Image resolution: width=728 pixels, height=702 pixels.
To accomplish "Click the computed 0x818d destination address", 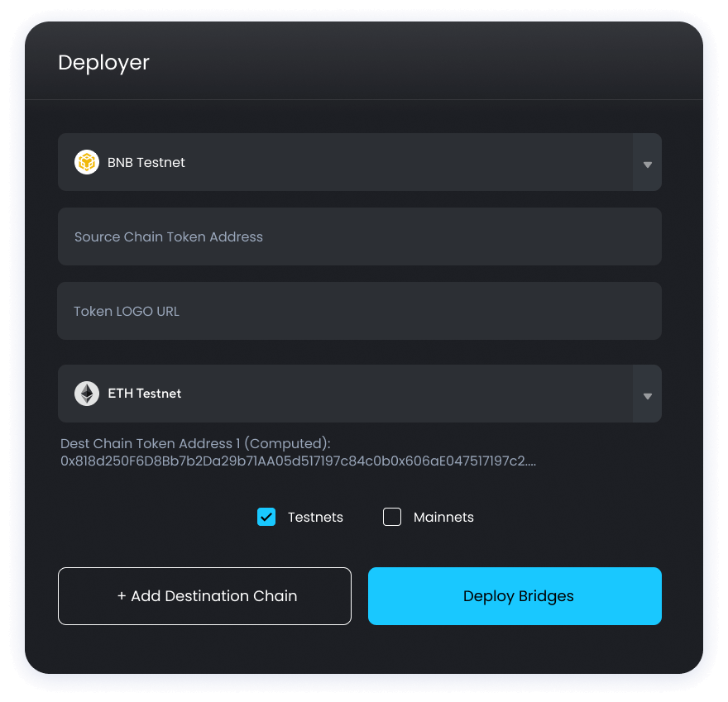I will 298,461.
